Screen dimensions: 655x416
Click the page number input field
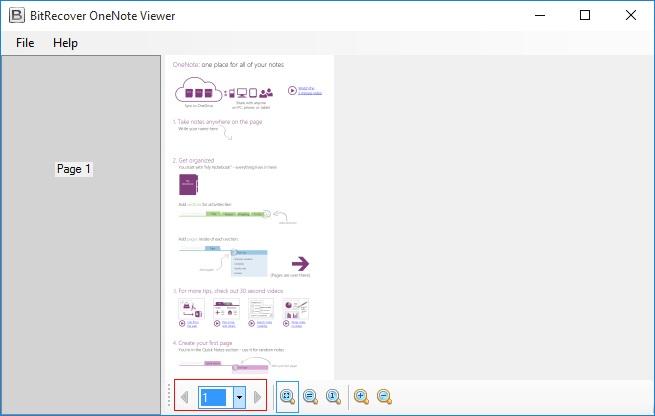click(x=215, y=397)
